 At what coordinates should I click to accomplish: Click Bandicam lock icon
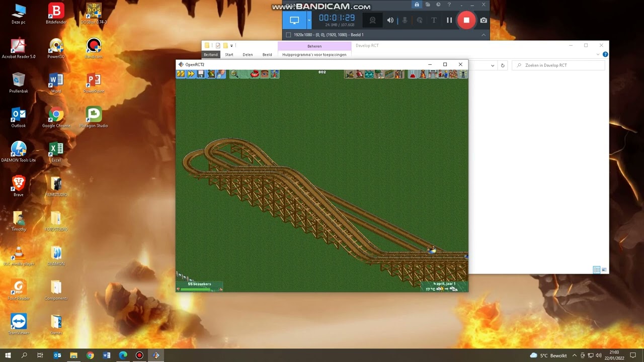(x=417, y=5)
